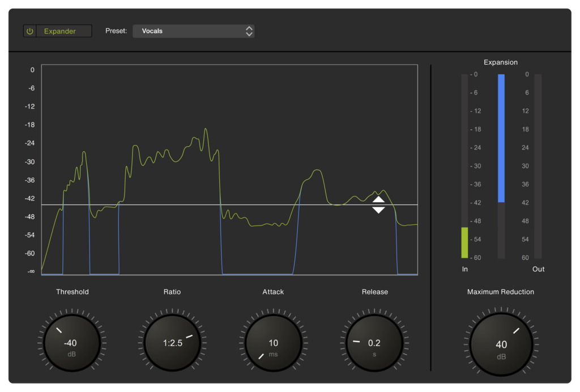Click the white threshold line in graph

coord(229,204)
